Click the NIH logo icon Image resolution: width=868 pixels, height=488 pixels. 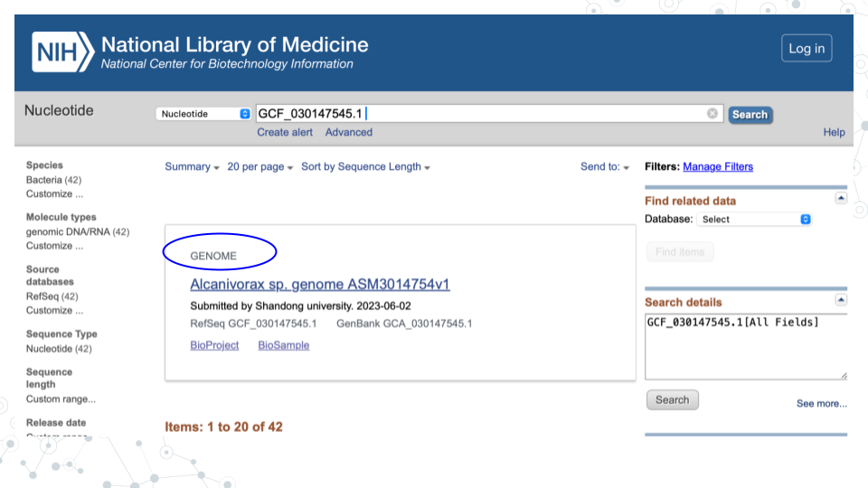[x=62, y=52]
